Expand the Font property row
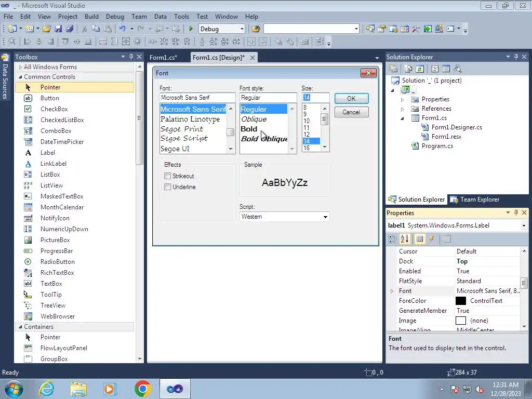The width and height of the screenshot is (532, 399). 392,291
